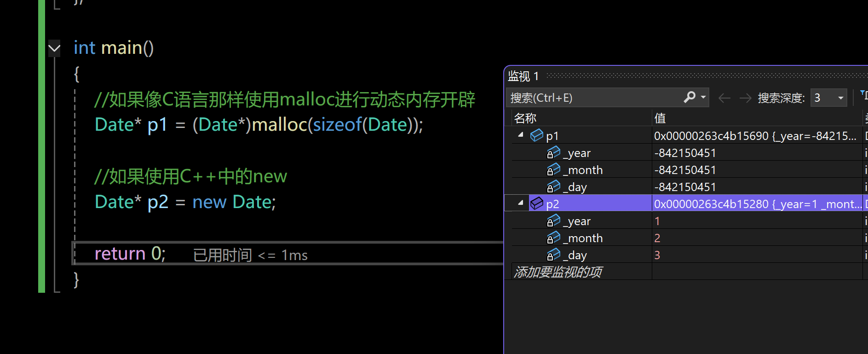This screenshot has width=868, height=354.
Task: Select p2's _year value 1
Action: pos(657,221)
